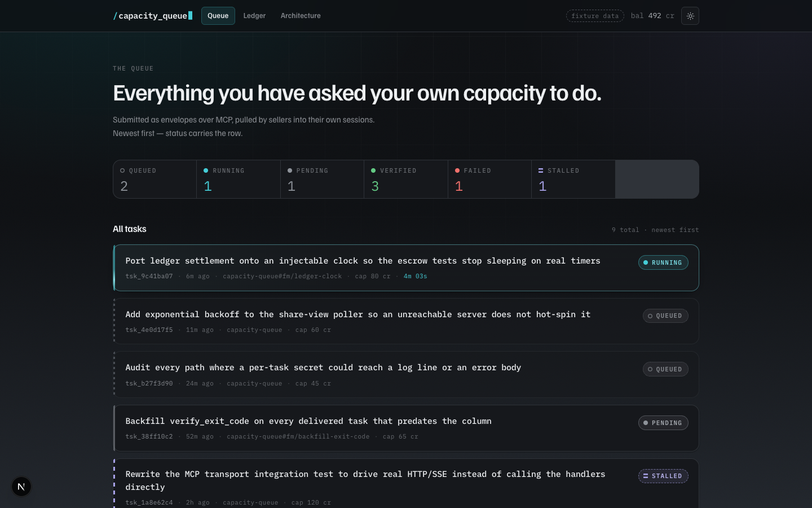Select the Pending status card
Viewport: 812px width, 508px height.
[322, 179]
